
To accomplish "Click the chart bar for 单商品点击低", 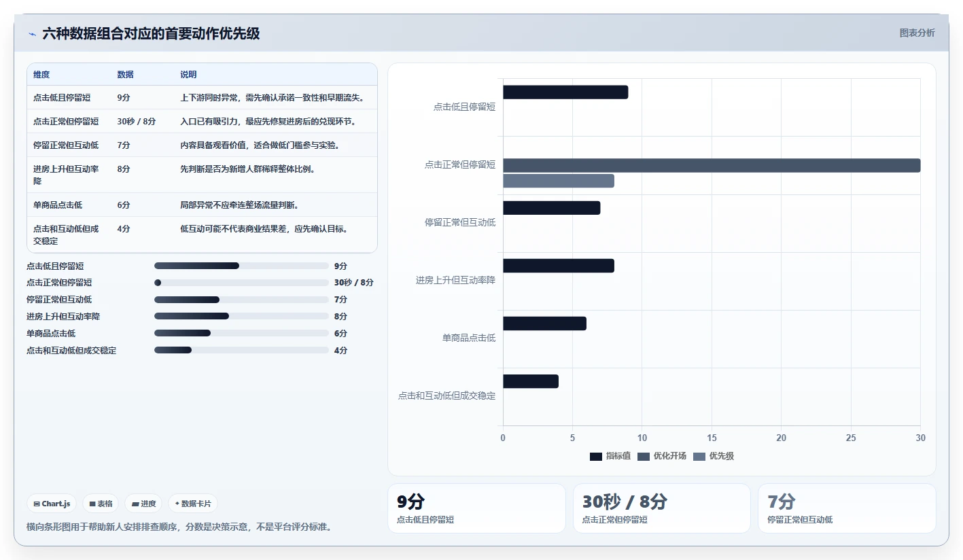I will tap(544, 323).
